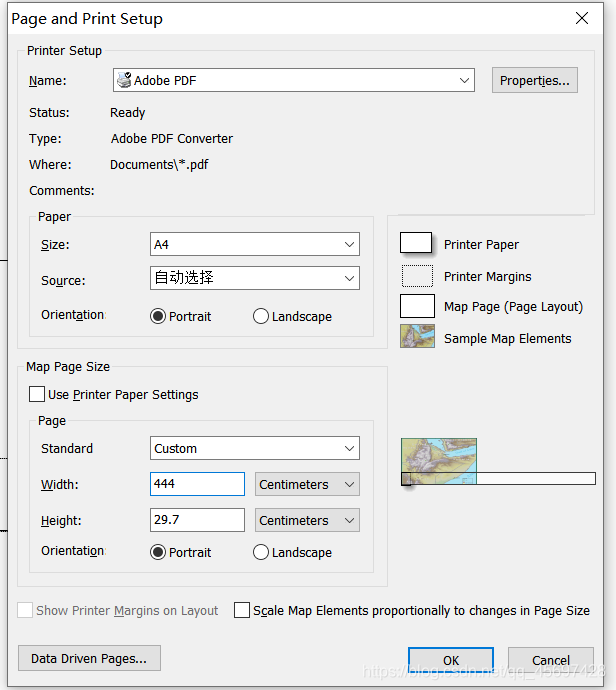Toggle Scale Map Elements proportionally checkbox
The height and width of the screenshot is (690, 616).
coord(242,610)
